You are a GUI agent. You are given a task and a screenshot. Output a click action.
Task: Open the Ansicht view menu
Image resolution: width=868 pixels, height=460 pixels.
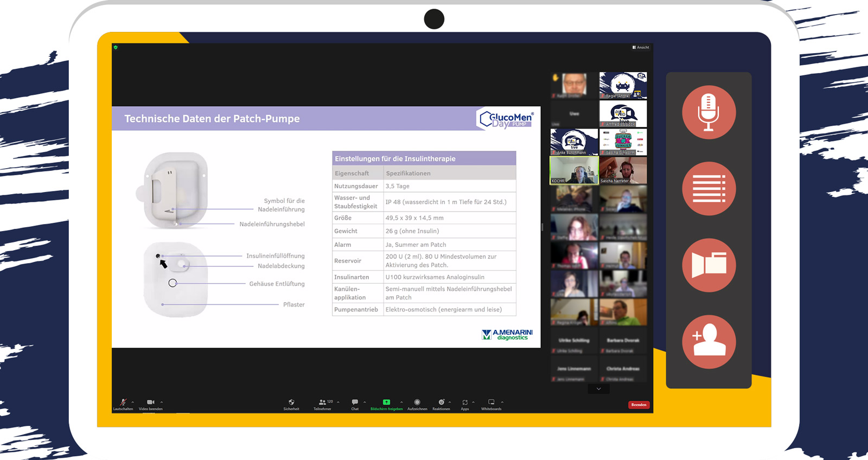click(x=641, y=48)
